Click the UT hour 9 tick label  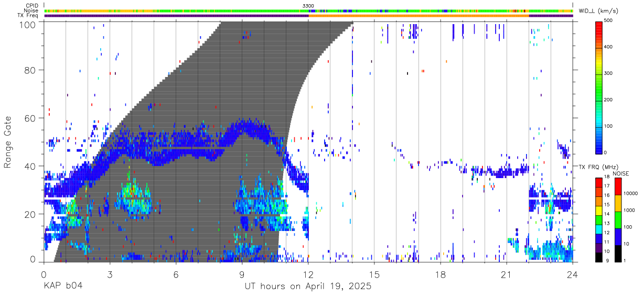[242, 274]
